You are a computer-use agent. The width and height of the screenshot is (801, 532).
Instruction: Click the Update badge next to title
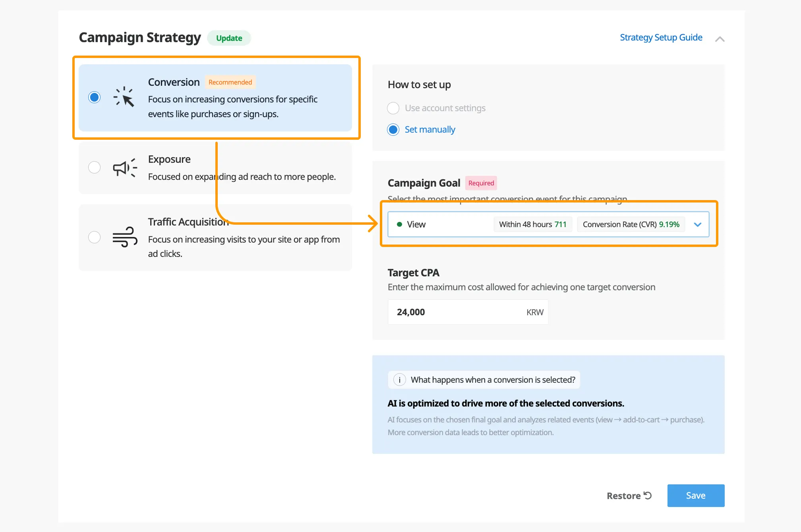[229, 38]
